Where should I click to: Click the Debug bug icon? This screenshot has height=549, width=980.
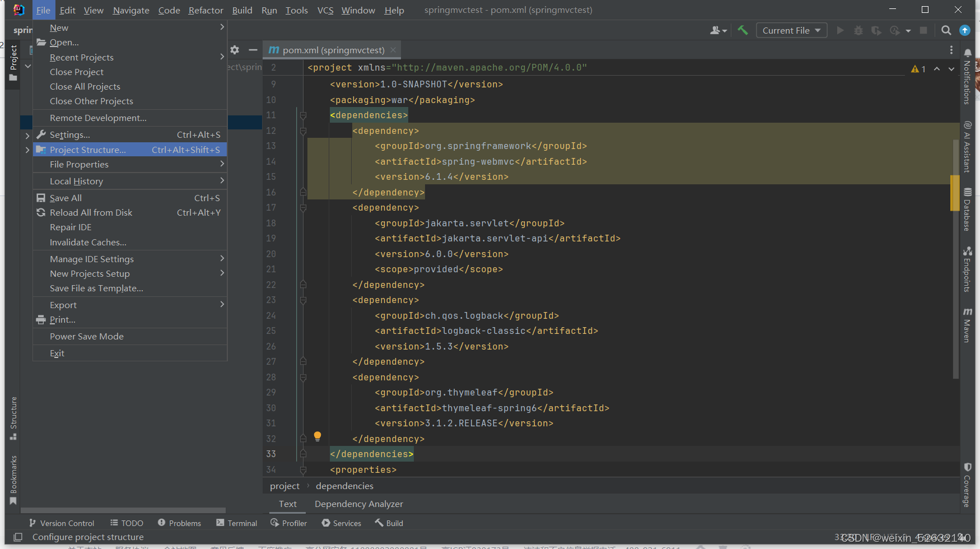[x=858, y=30]
